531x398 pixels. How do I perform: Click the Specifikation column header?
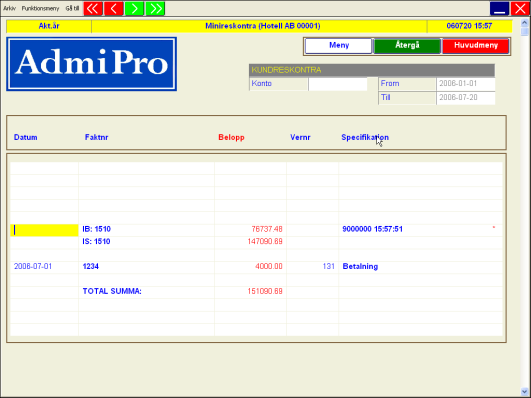(x=365, y=137)
